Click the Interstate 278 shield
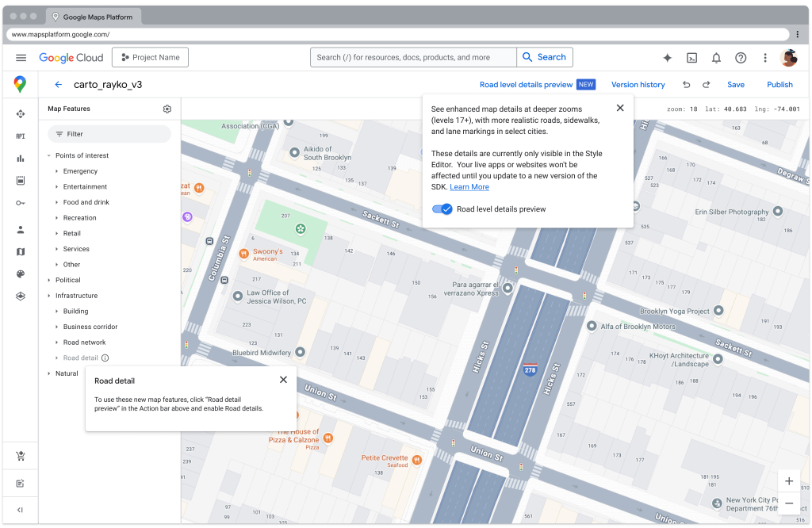 point(530,369)
